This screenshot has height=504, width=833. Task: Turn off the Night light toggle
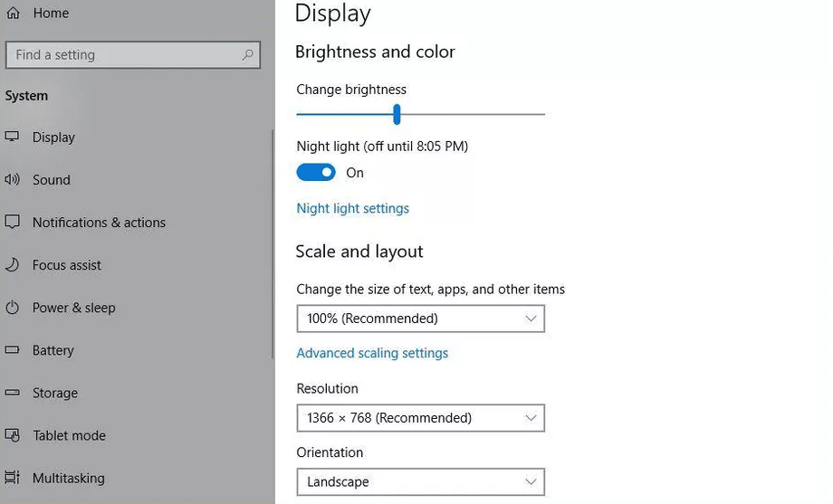point(316,172)
